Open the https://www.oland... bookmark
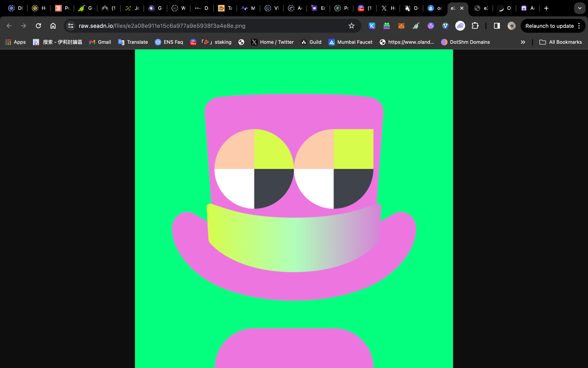 [x=407, y=42]
